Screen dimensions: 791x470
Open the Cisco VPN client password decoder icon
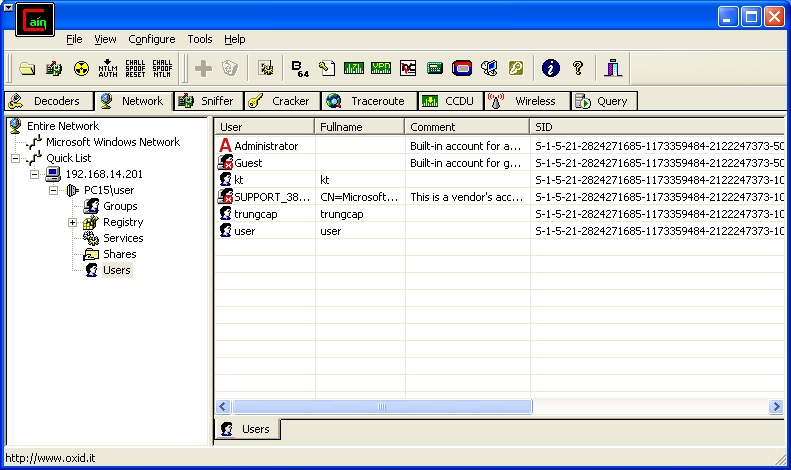pos(381,68)
